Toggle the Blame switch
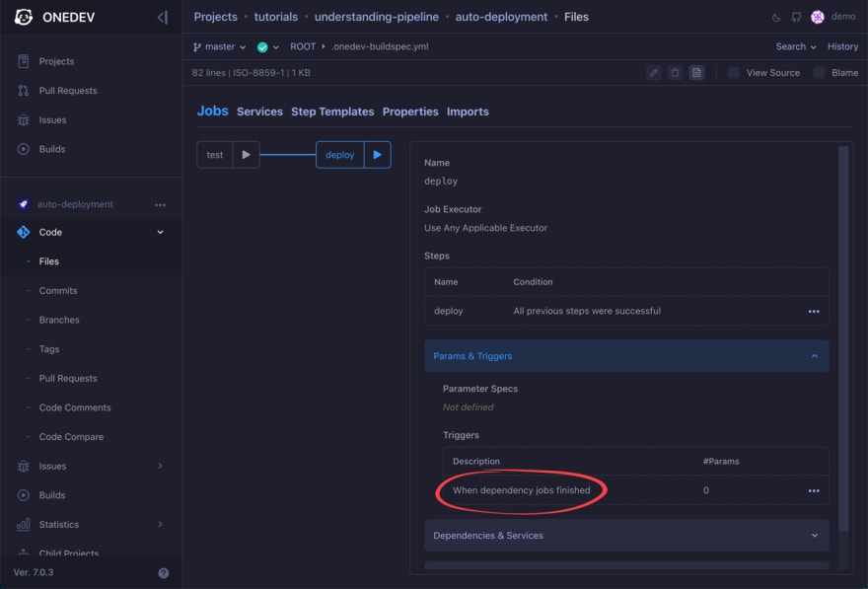The height and width of the screenshot is (589, 868). pos(819,73)
